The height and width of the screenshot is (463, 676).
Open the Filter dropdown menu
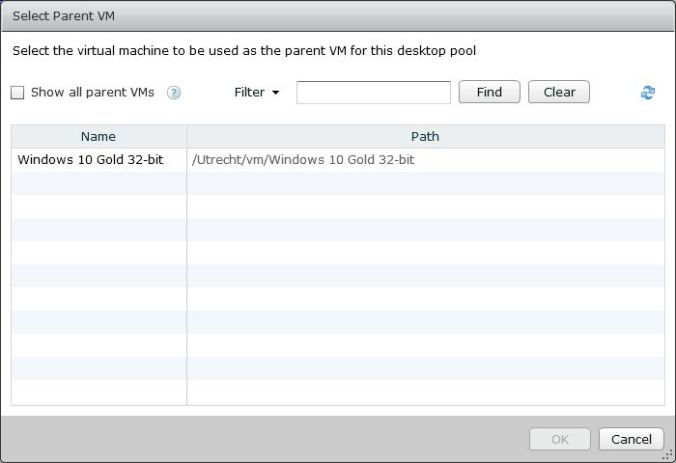click(x=256, y=92)
